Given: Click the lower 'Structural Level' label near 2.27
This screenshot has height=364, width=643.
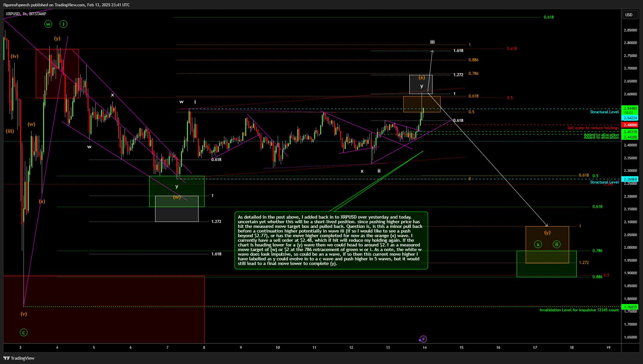Looking at the screenshot, I should pyautogui.click(x=604, y=182).
